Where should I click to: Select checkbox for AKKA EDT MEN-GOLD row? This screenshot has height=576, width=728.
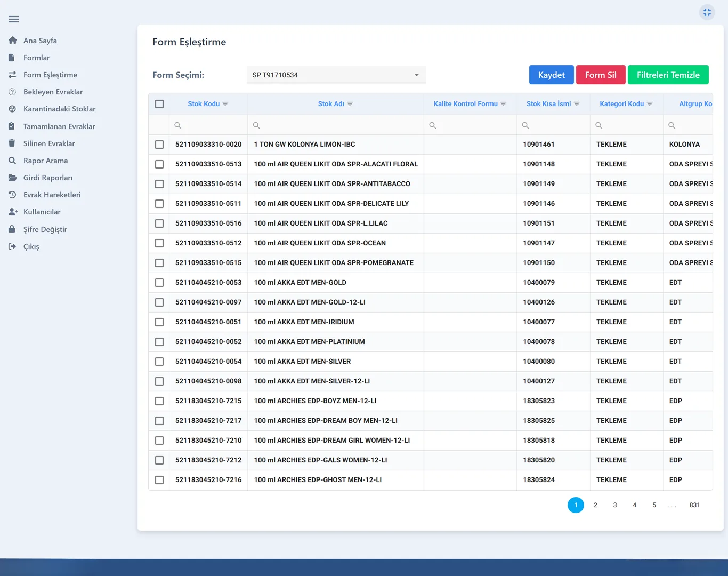[x=159, y=283]
